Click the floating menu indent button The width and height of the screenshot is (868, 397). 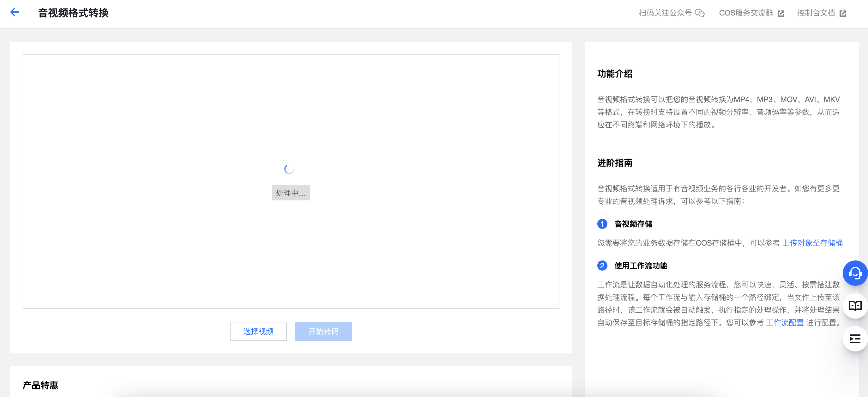pyautogui.click(x=855, y=339)
